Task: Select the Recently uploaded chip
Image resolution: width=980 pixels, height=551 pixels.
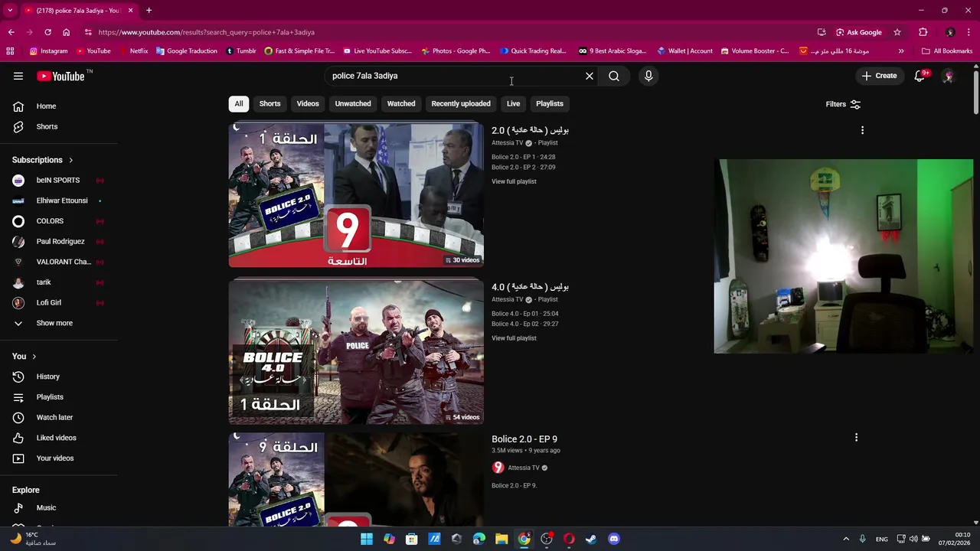Action: [x=461, y=103]
